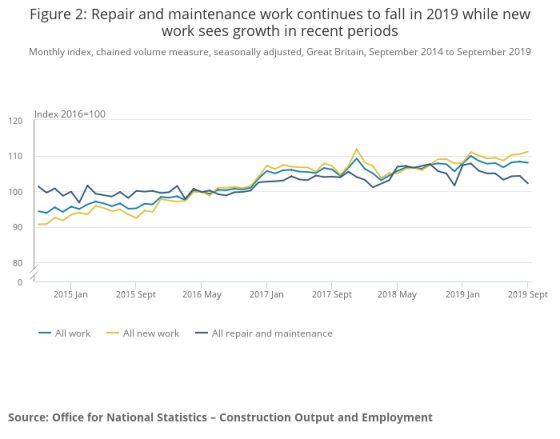Image resolution: width=560 pixels, height=439 pixels.
Task: Click the Index 2016=100 axis title
Action: coord(70,114)
